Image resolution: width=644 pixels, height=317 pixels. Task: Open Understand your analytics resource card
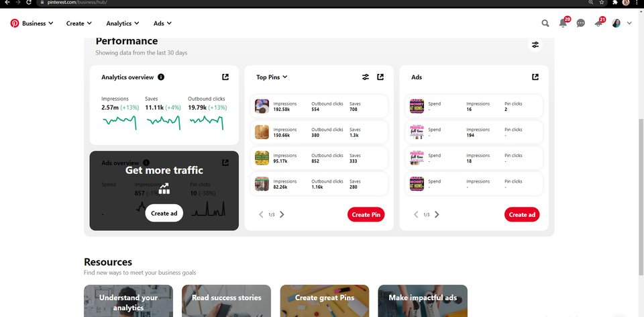pyautogui.click(x=128, y=301)
